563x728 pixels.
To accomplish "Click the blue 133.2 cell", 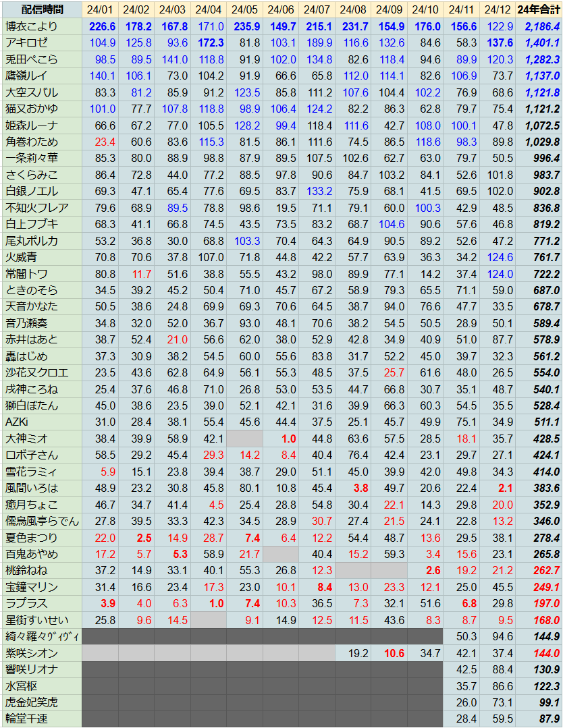I will 317,192.
